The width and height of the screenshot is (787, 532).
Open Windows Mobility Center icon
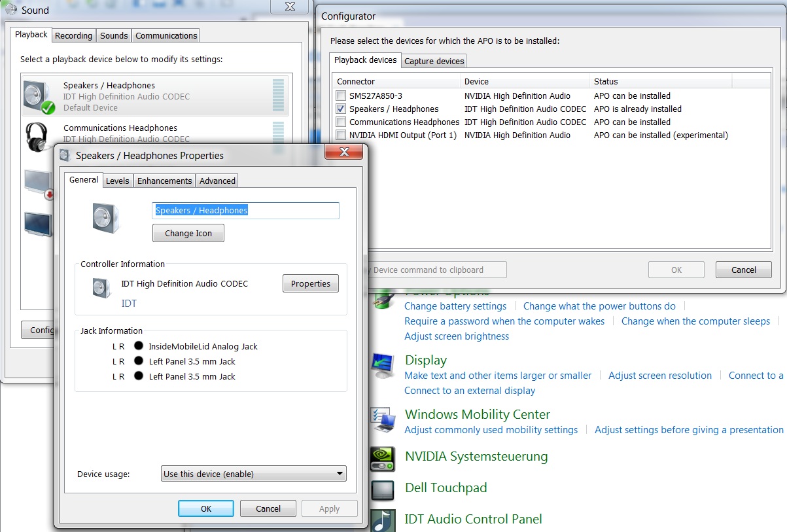click(x=383, y=419)
